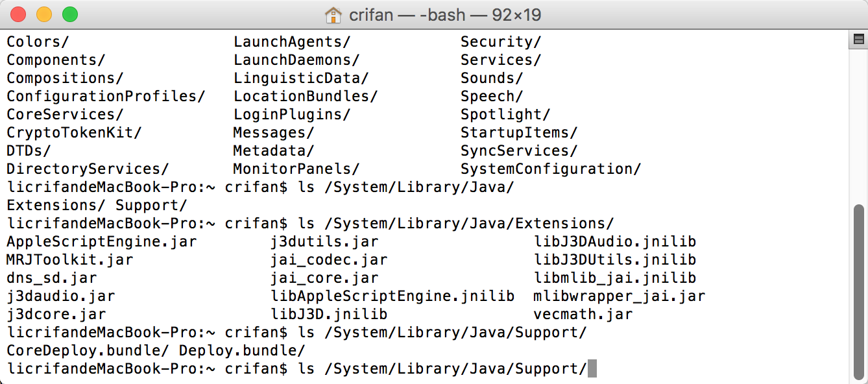The width and height of the screenshot is (868, 384).
Task: Click on libAppleScriptEngine.jnilib text
Action: tap(392, 296)
